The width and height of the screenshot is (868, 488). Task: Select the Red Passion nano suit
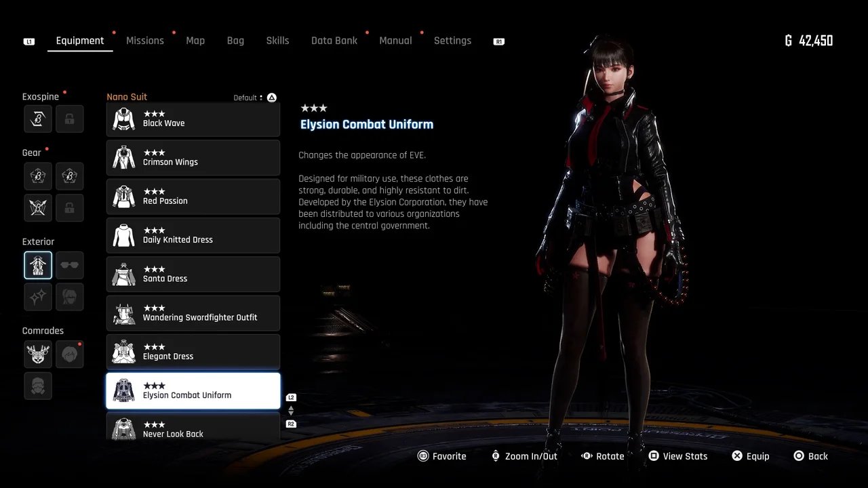(193, 197)
